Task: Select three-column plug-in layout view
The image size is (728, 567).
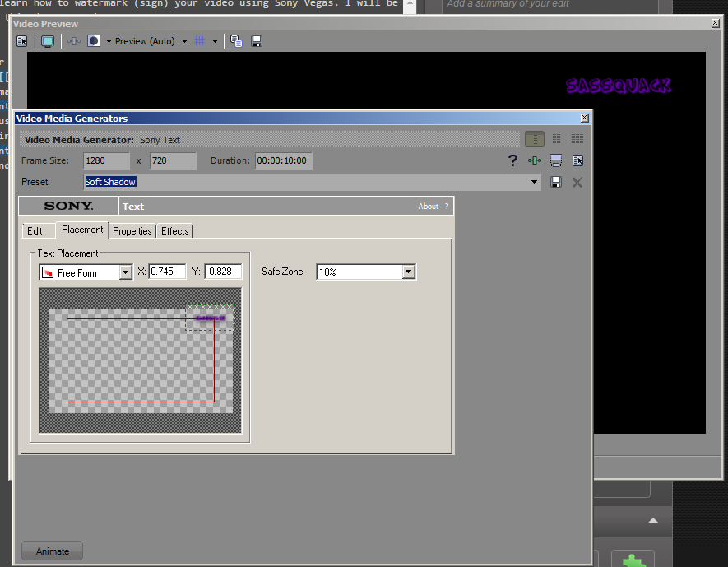Action: (x=577, y=139)
